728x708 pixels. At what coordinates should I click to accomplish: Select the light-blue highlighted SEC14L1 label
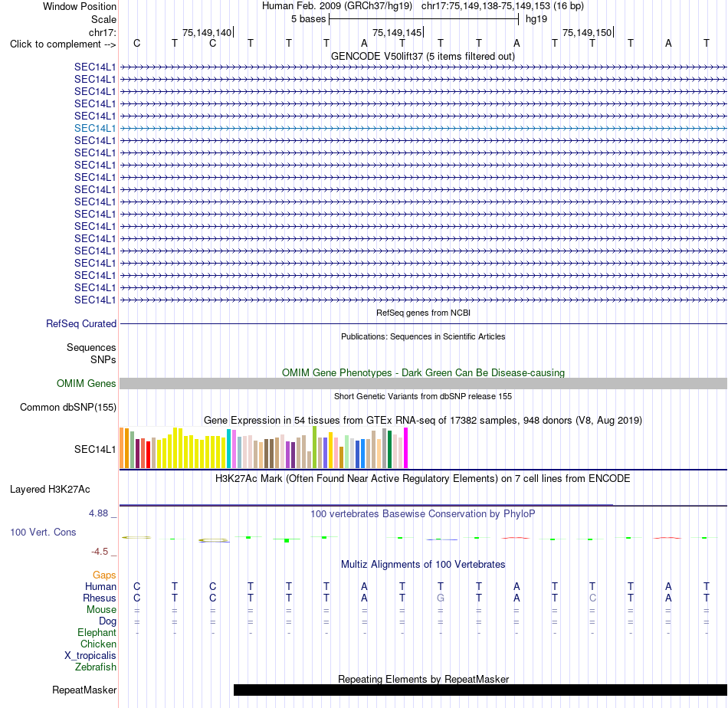(x=95, y=128)
